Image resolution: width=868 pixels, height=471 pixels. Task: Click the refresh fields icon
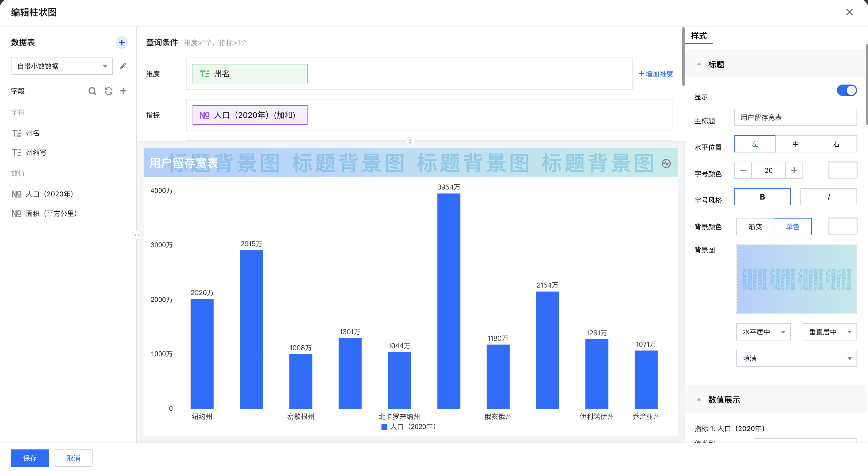click(108, 91)
